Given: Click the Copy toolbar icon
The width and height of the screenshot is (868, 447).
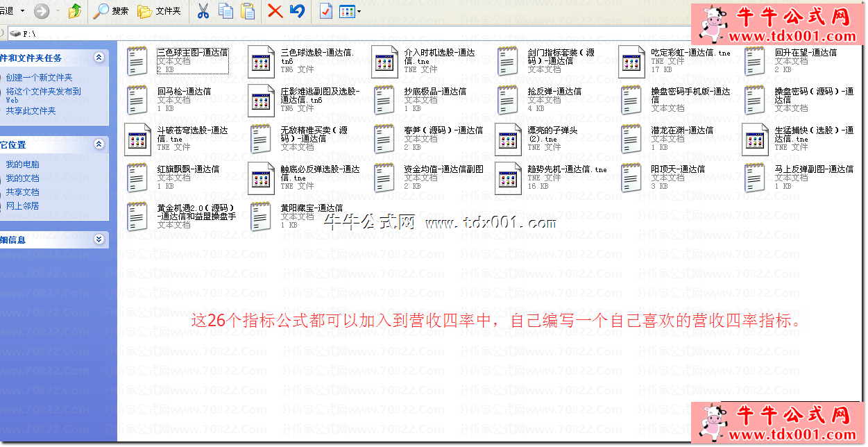Looking at the screenshot, I should point(225,11).
